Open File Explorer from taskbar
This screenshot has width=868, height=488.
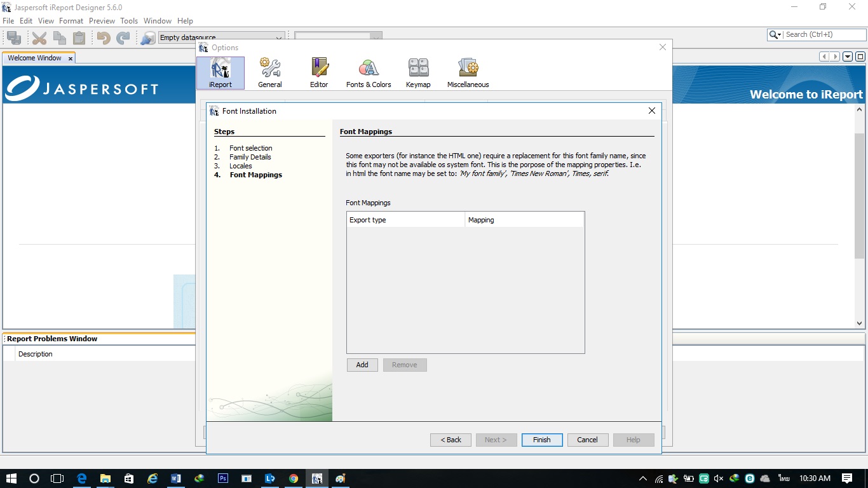(105, 478)
